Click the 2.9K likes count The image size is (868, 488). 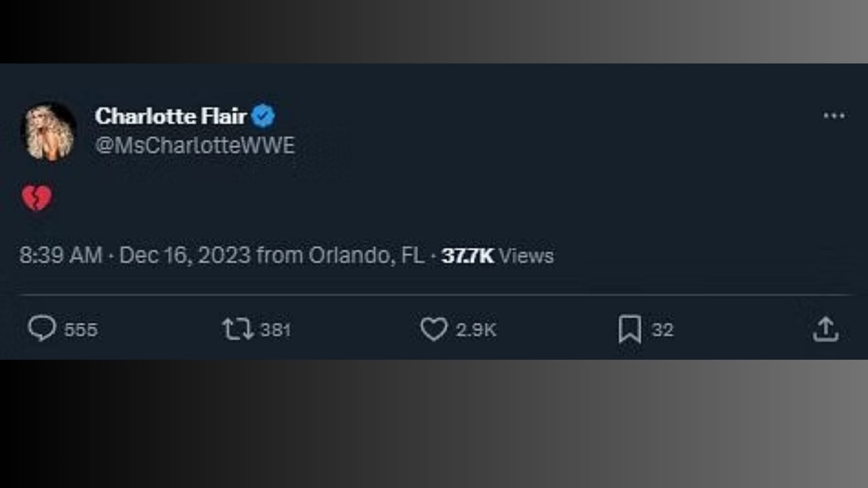point(476,330)
